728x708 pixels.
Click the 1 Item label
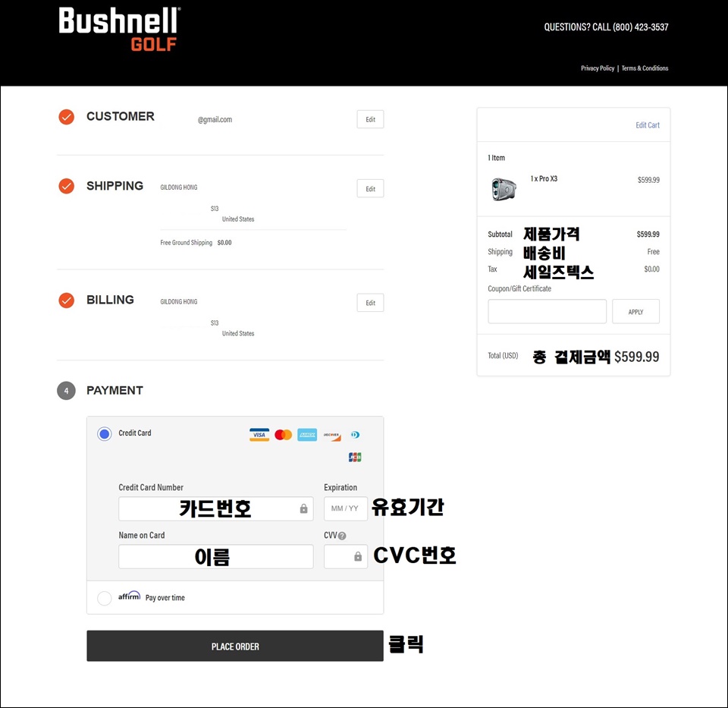(496, 158)
